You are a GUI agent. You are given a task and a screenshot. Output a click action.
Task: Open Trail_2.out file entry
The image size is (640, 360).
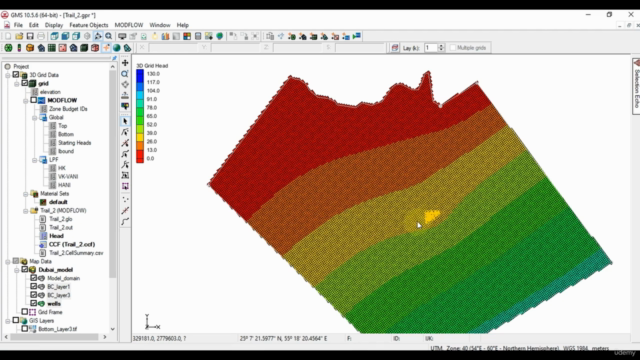coord(61,227)
